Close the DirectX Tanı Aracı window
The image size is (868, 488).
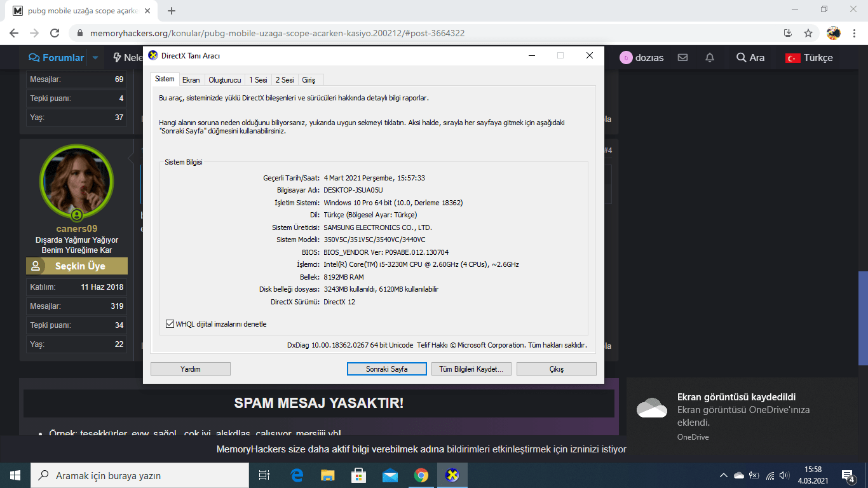tap(590, 55)
